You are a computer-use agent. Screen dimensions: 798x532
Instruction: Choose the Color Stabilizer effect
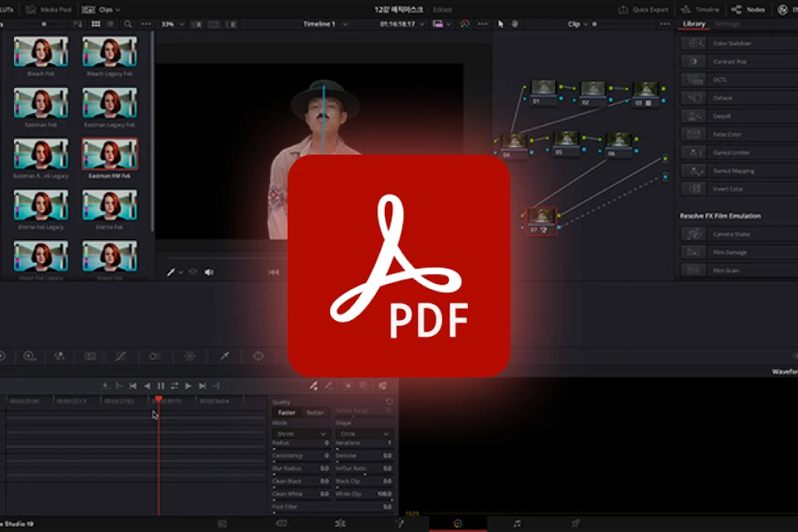tap(739, 43)
